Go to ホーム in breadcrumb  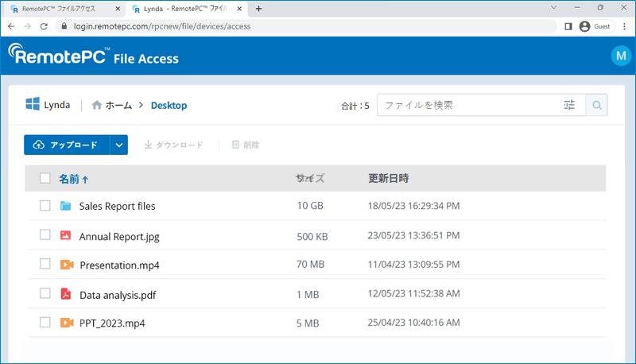tap(118, 106)
